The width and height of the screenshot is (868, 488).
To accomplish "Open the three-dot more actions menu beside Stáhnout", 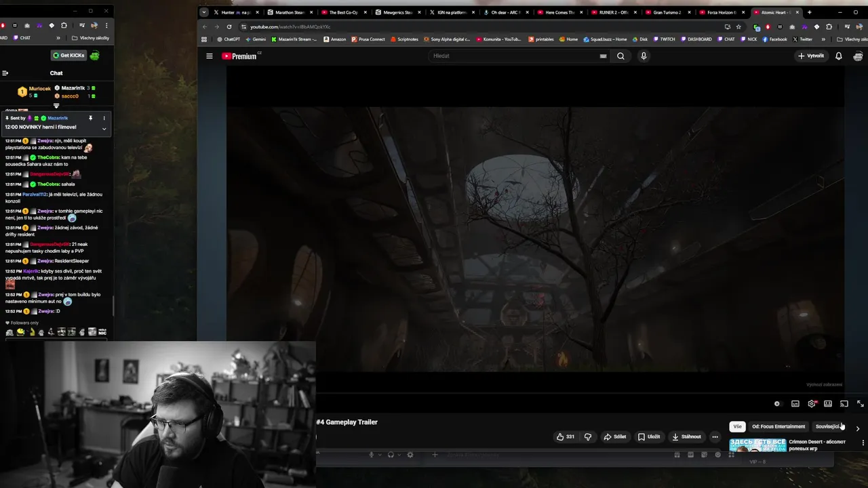I will click(x=715, y=436).
